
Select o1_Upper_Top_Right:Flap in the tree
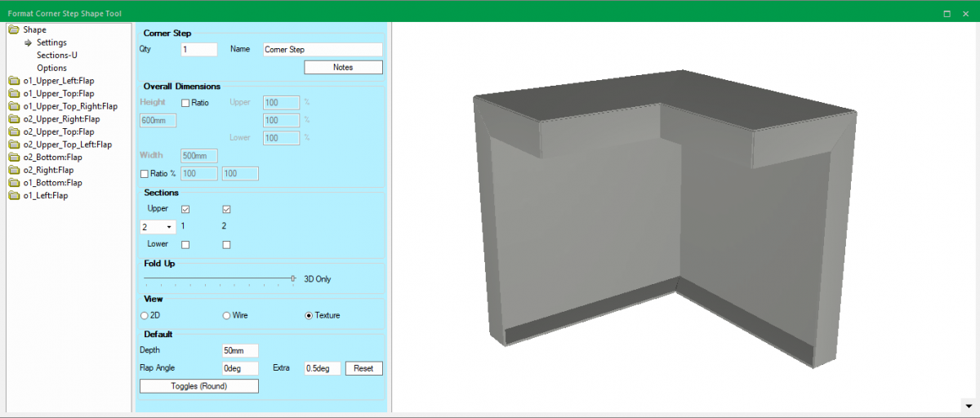point(70,106)
